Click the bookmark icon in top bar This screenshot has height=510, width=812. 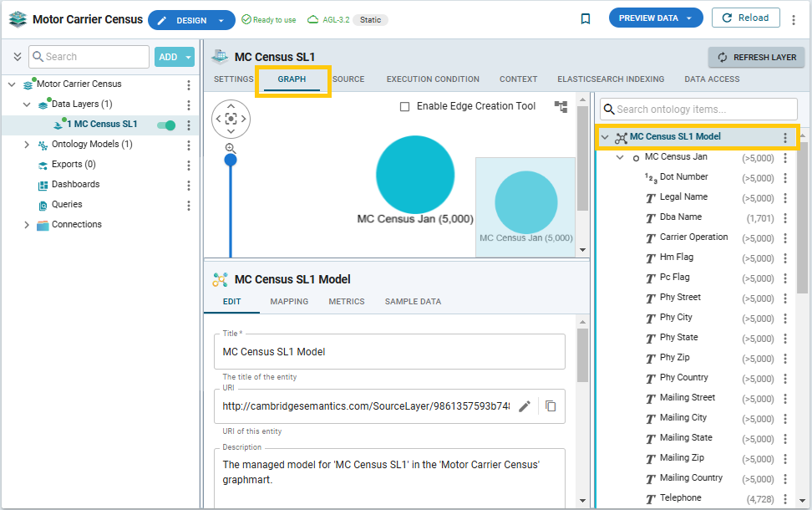pos(586,18)
